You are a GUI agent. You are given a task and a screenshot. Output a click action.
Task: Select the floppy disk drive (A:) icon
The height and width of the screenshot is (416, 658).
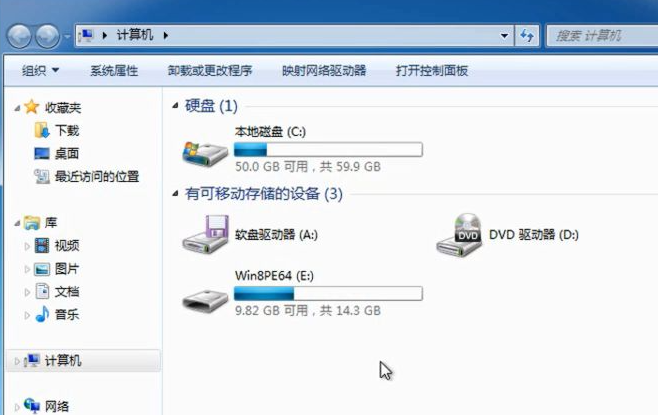pyautogui.click(x=206, y=234)
